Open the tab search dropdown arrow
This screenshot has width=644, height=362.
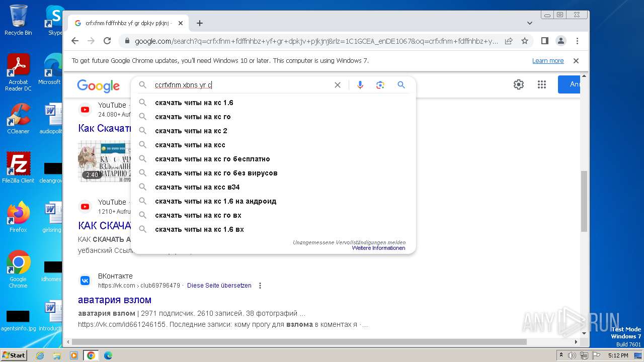(x=530, y=23)
